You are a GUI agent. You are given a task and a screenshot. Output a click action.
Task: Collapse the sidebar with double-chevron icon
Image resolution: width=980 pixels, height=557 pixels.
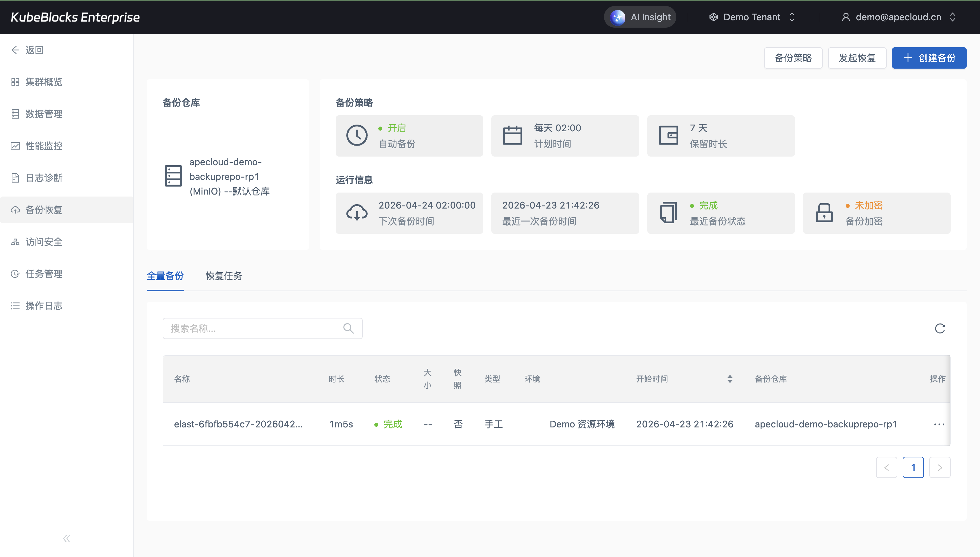tap(67, 539)
